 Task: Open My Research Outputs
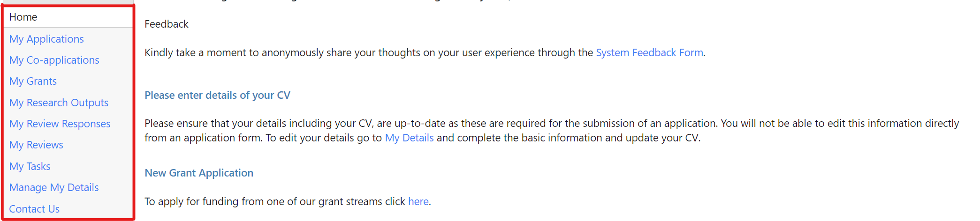coord(59,103)
